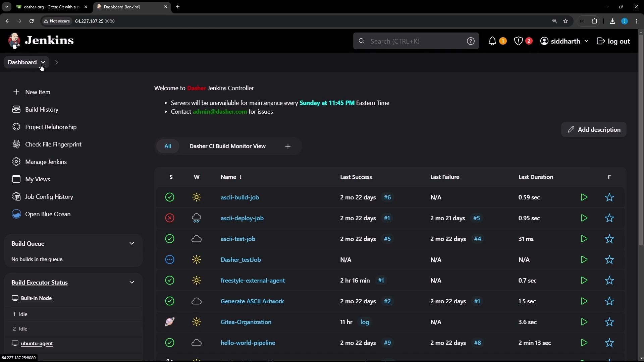Collapse the Build Queue panel
Screen dimensions: 644x362
132,244
